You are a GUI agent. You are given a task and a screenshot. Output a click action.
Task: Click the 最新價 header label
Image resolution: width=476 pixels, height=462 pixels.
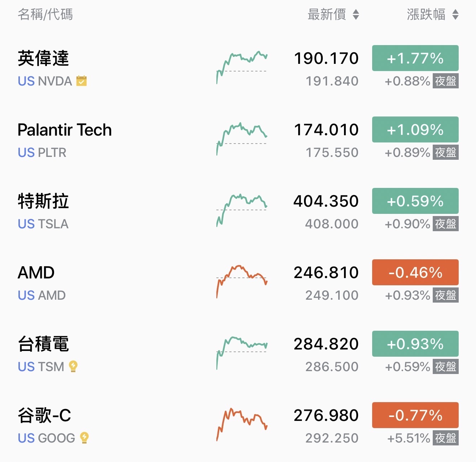(x=327, y=14)
